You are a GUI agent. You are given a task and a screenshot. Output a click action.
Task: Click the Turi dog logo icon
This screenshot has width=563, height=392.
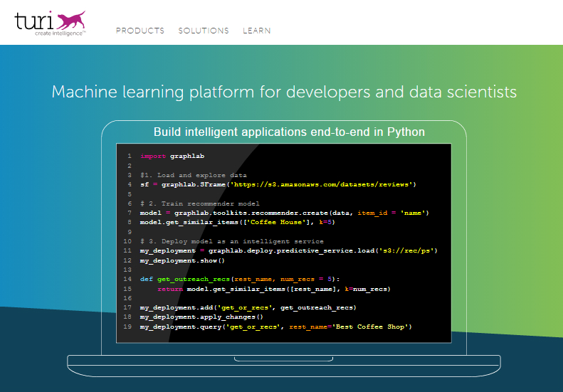click(70, 18)
